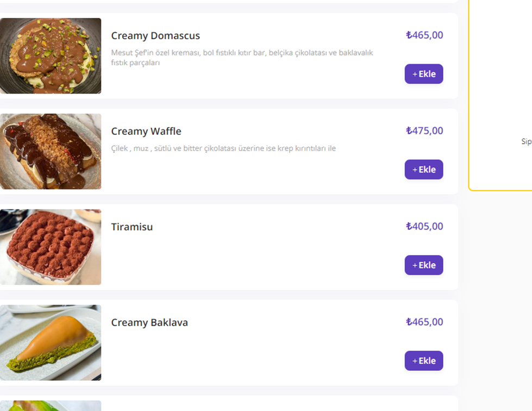This screenshot has width=532, height=411.
Task: Select the ₺405,00 Tiramisu price
Action: coord(424,227)
